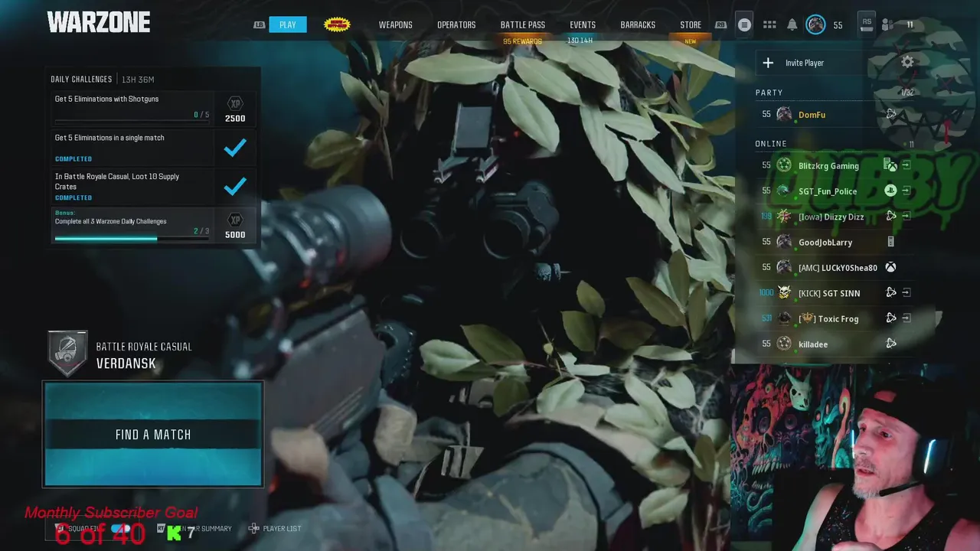Screen dimensions: 980x551
Task: Click the shotgun eliminations progress bar
Action: [132, 122]
